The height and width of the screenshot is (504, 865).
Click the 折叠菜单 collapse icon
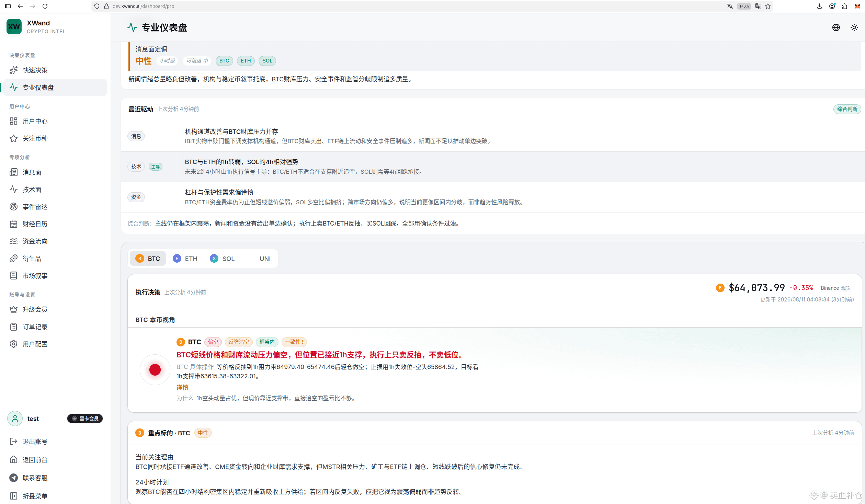click(x=13, y=496)
